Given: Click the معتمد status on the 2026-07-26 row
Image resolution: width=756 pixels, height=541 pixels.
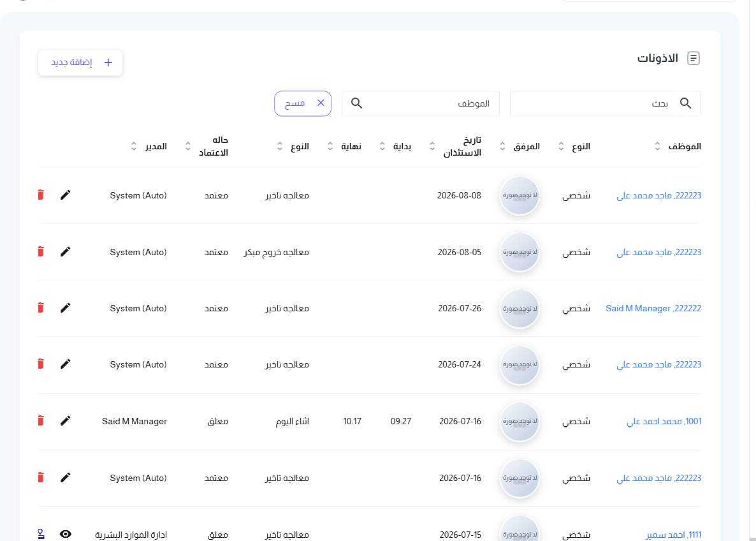Looking at the screenshot, I should click(x=216, y=308).
